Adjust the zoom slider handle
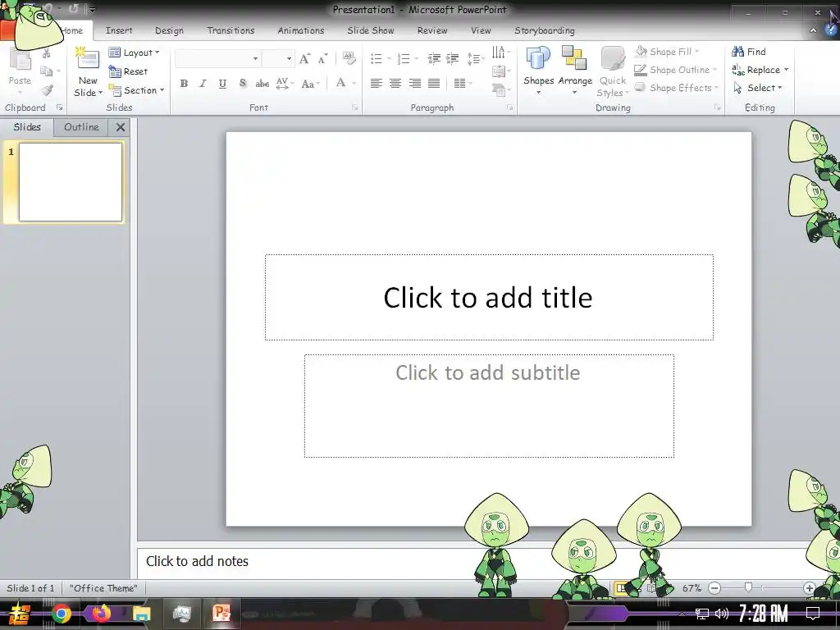 (x=748, y=587)
